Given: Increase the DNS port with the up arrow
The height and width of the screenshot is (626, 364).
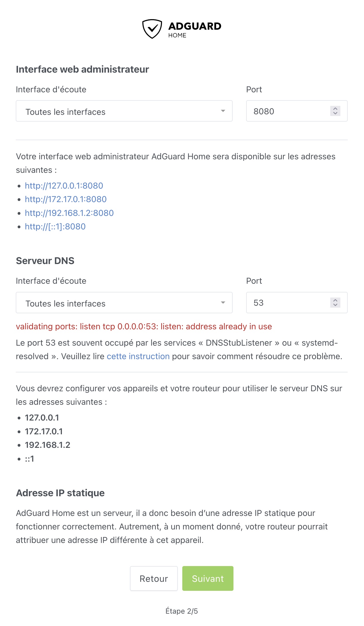Looking at the screenshot, I should pyautogui.click(x=335, y=300).
